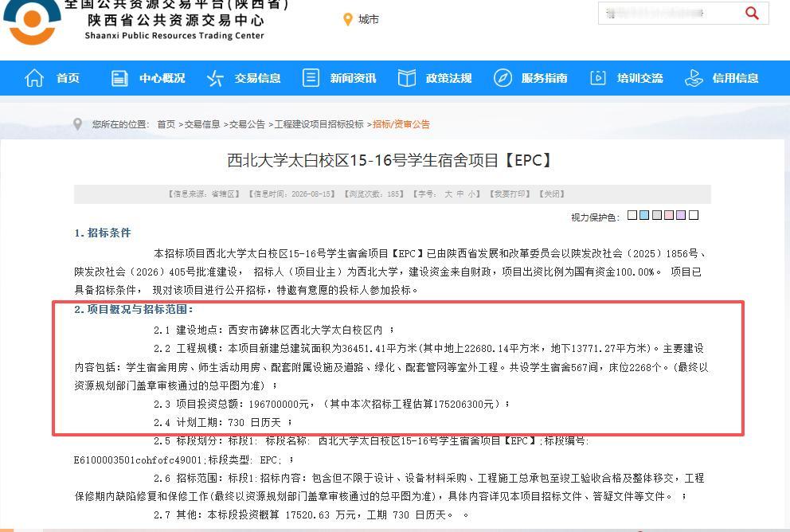
Task: Click the 培训交流 video icon
Action: tap(598, 78)
